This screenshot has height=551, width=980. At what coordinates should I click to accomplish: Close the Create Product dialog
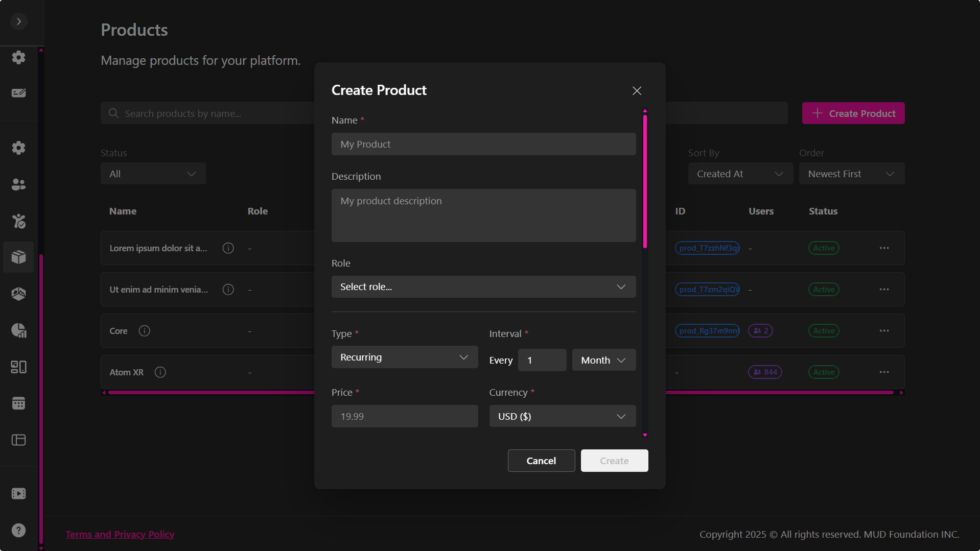[x=637, y=91]
